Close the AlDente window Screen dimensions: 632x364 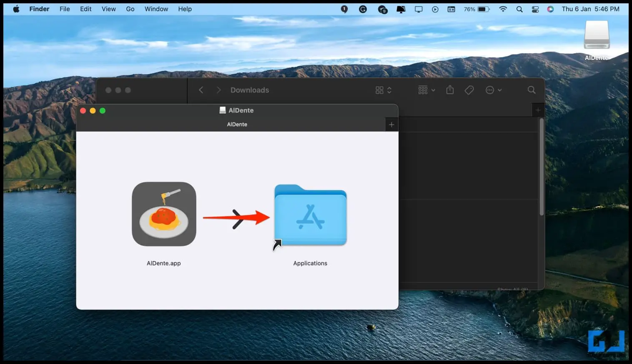coord(83,110)
